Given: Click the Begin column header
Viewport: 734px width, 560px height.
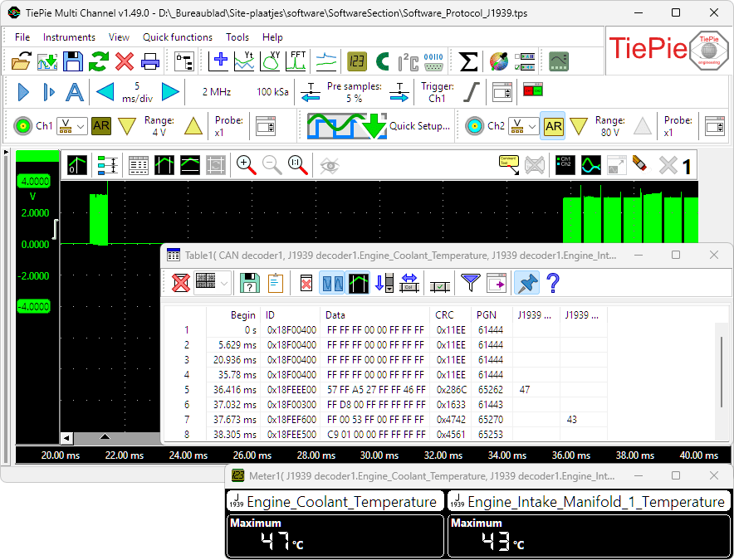Looking at the screenshot, I should [232, 315].
